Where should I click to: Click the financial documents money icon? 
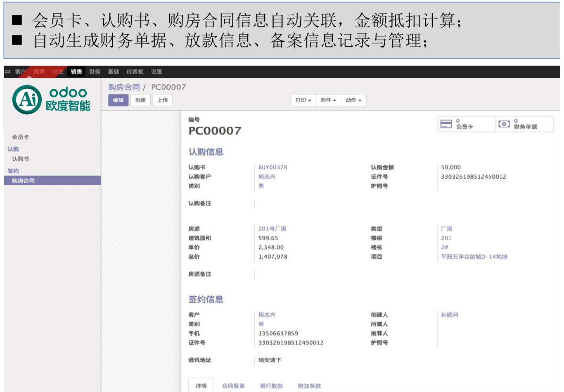504,124
